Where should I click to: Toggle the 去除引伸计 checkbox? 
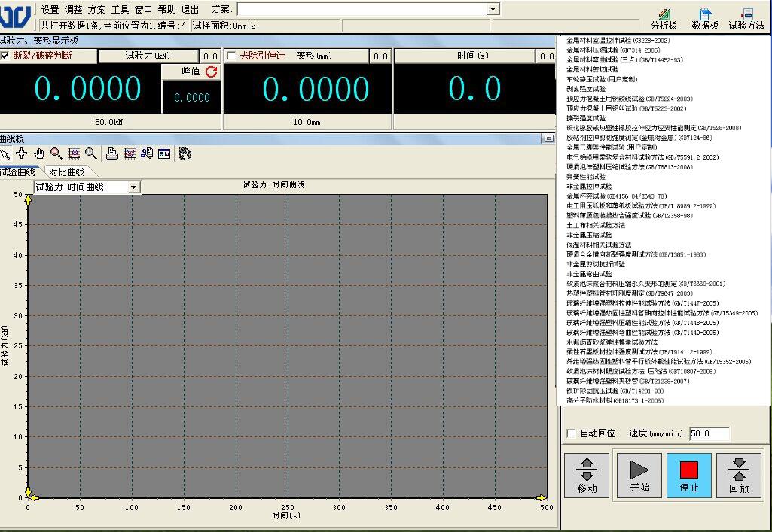pos(231,56)
